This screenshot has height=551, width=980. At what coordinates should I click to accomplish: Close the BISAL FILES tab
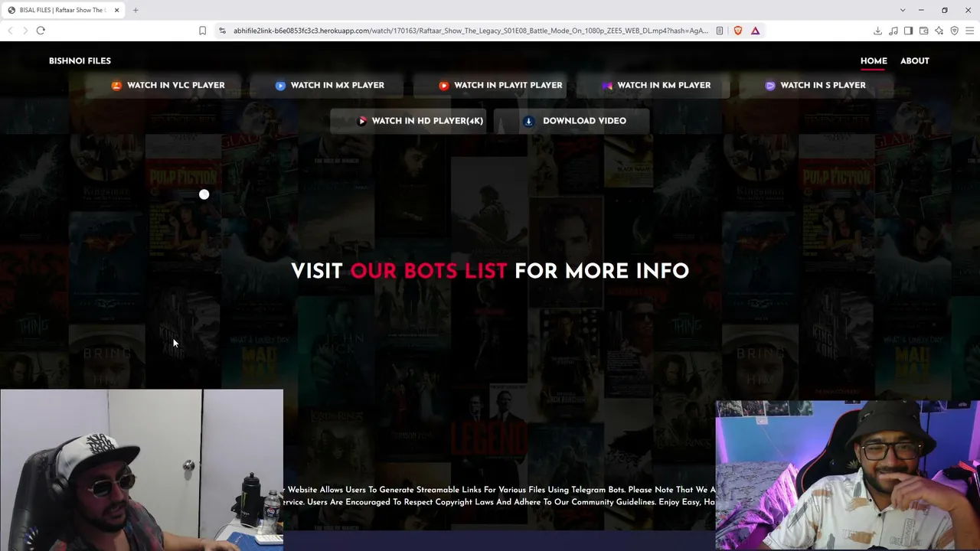[x=116, y=10]
